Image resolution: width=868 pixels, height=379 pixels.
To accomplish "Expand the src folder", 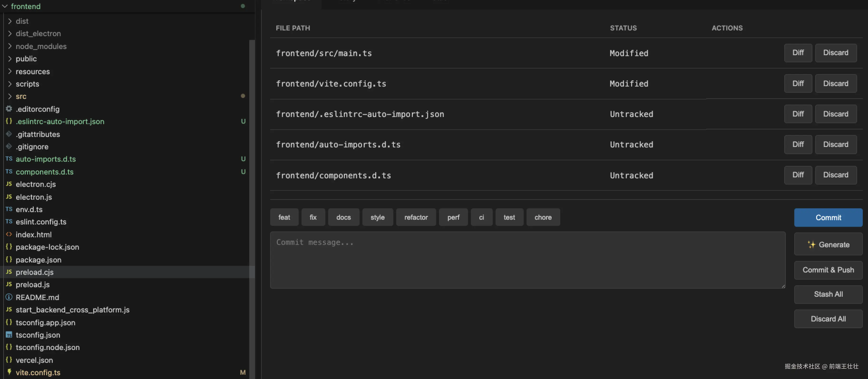I will (x=21, y=96).
